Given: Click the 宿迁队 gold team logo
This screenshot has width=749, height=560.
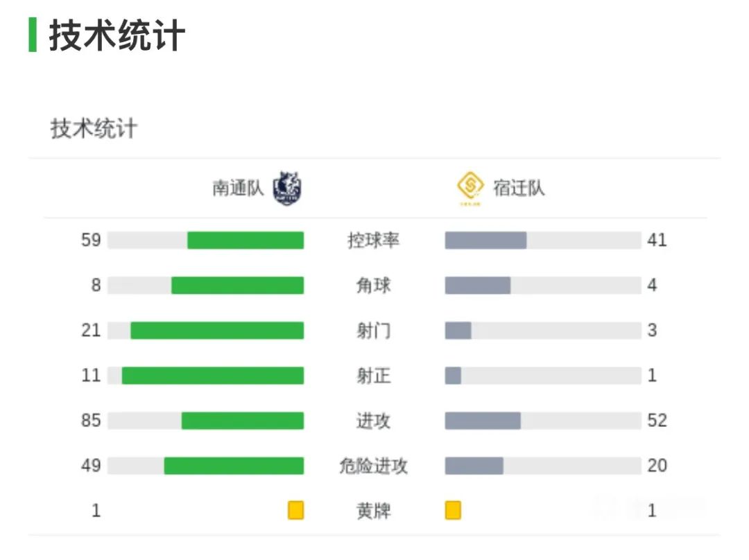Looking at the screenshot, I should coord(470,188).
